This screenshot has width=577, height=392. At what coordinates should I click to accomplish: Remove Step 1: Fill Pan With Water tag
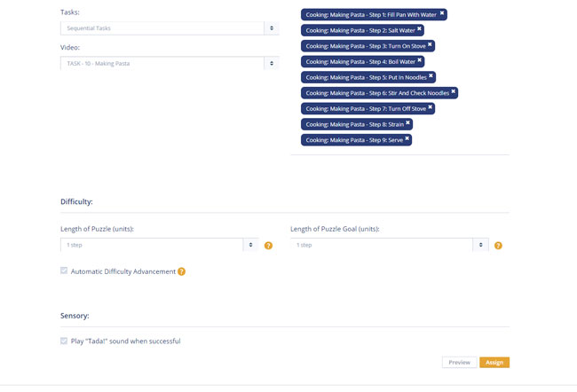pyautogui.click(x=442, y=13)
